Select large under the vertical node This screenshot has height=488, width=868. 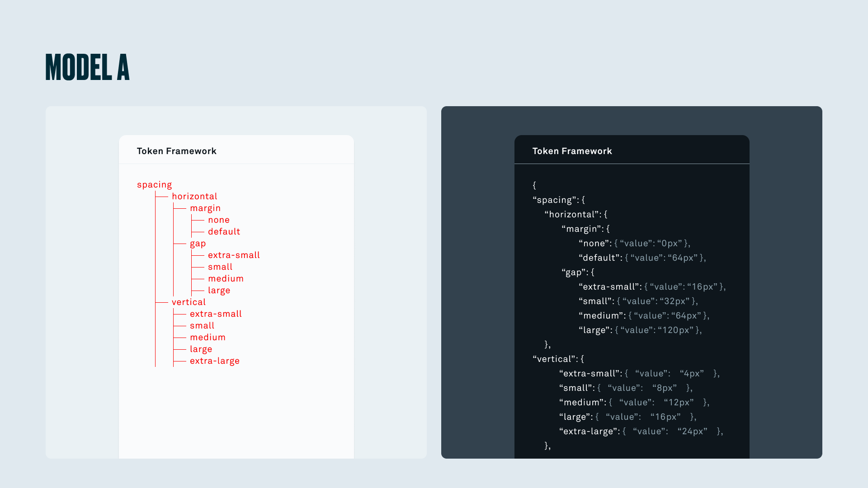pos(201,350)
